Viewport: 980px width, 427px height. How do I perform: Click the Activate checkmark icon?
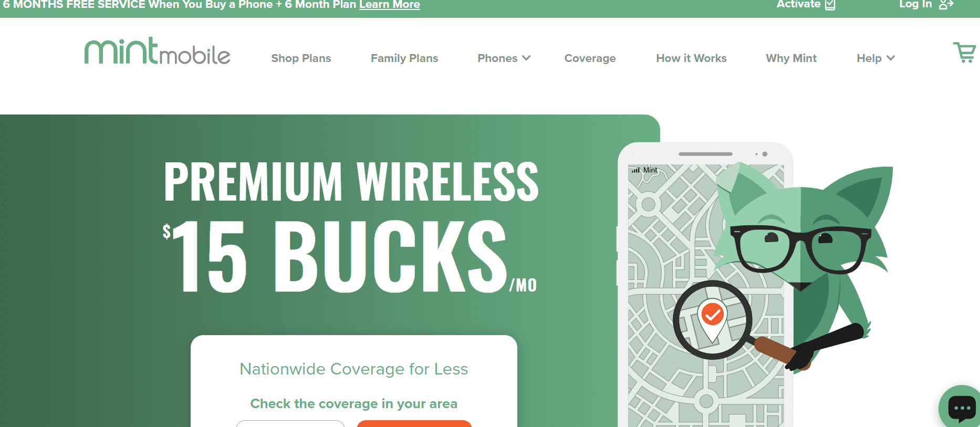pyautogui.click(x=830, y=5)
